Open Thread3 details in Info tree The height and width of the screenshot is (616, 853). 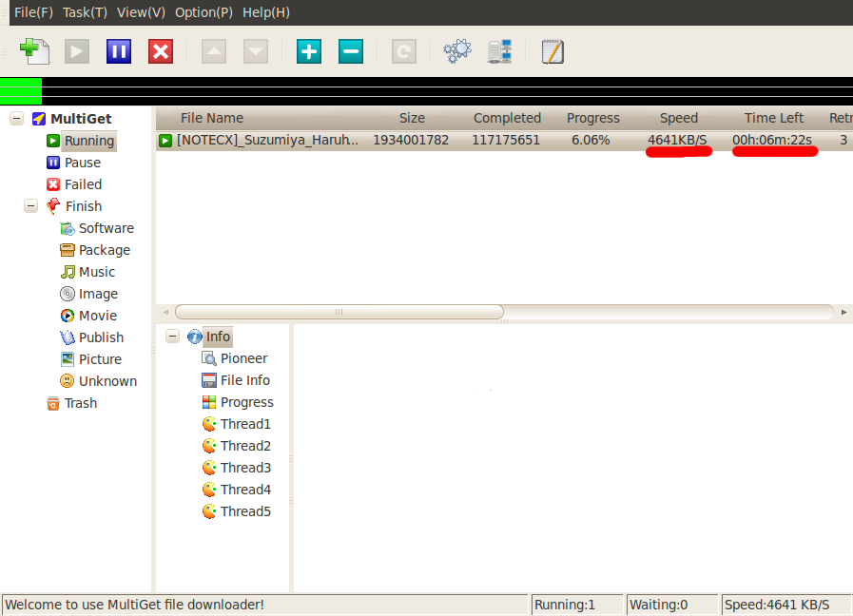pos(245,468)
